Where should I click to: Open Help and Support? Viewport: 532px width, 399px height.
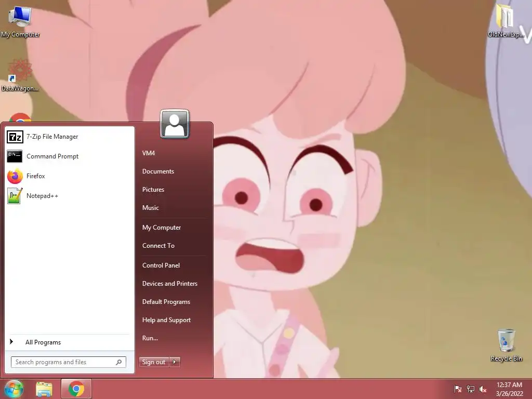pyautogui.click(x=166, y=320)
